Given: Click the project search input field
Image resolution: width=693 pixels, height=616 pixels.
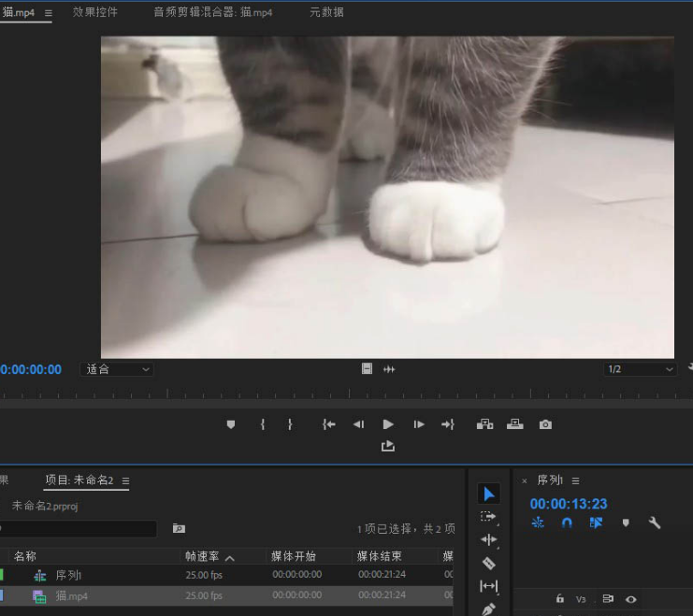Looking at the screenshot, I should (x=79, y=528).
